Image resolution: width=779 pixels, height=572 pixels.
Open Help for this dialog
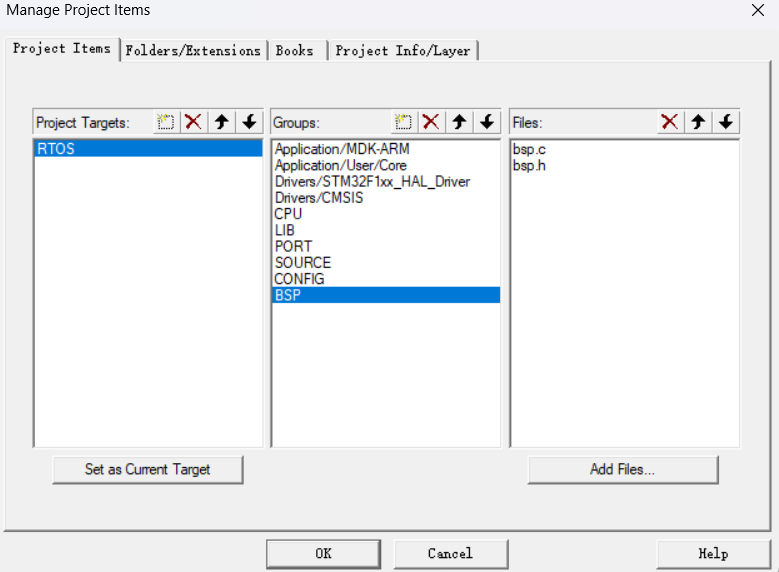713,554
